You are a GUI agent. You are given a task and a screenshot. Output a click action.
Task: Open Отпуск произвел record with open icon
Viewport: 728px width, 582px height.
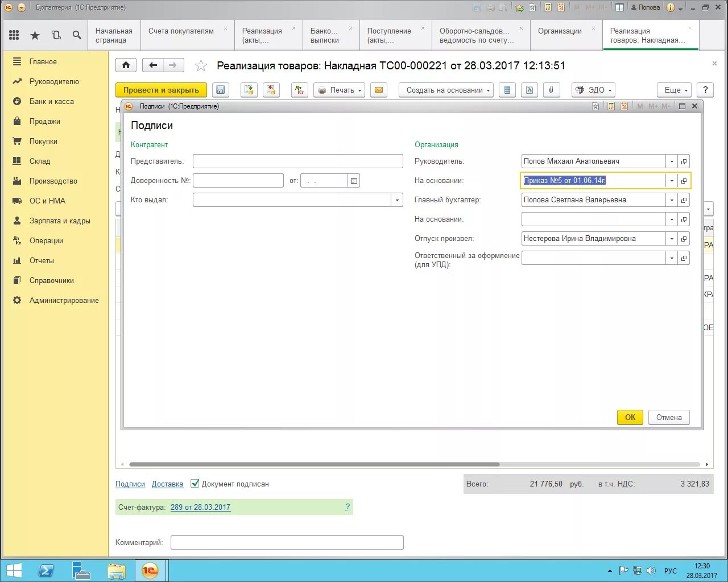click(684, 239)
